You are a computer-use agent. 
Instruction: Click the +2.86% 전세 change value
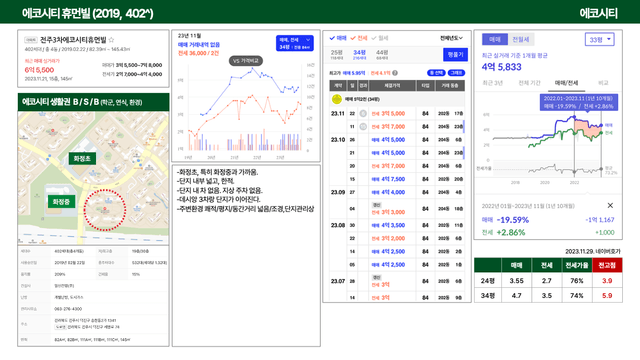point(511,233)
